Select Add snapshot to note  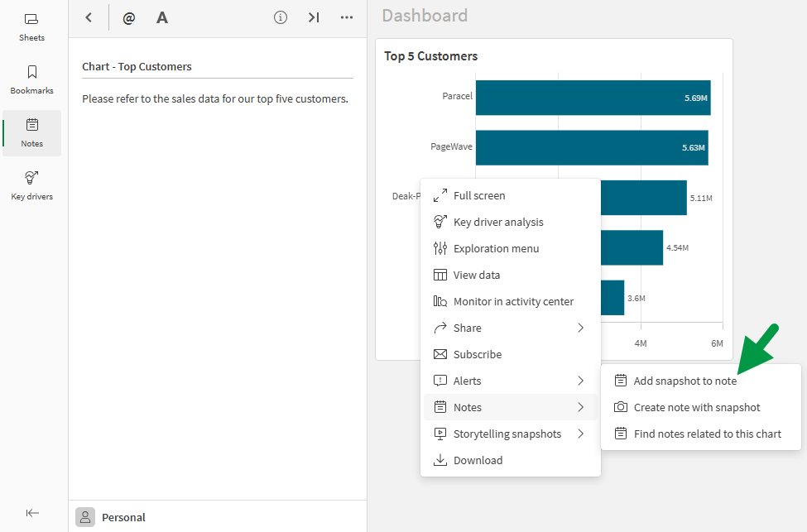click(685, 381)
